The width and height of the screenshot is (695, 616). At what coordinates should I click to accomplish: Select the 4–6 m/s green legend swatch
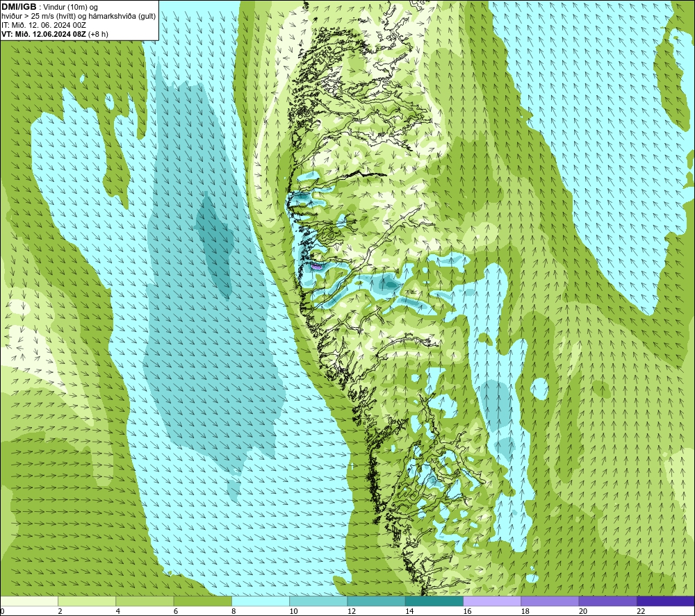click(x=145, y=601)
